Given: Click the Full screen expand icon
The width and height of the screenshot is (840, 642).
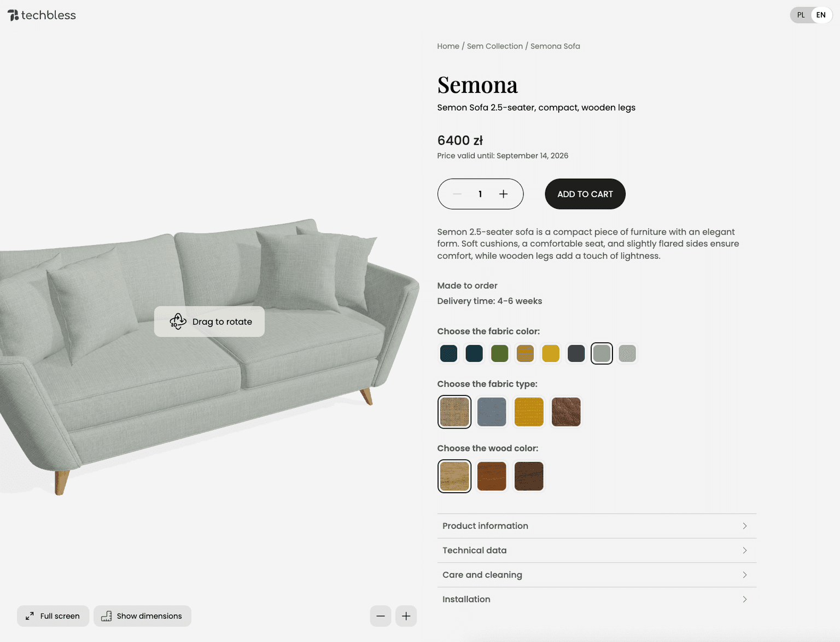Looking at the screenshot, I should 30,616.
